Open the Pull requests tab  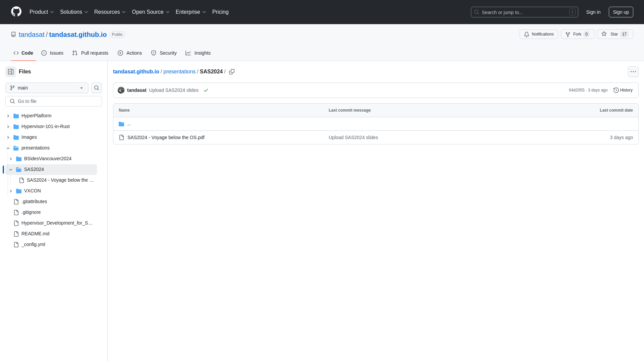[x=90, y=53]
